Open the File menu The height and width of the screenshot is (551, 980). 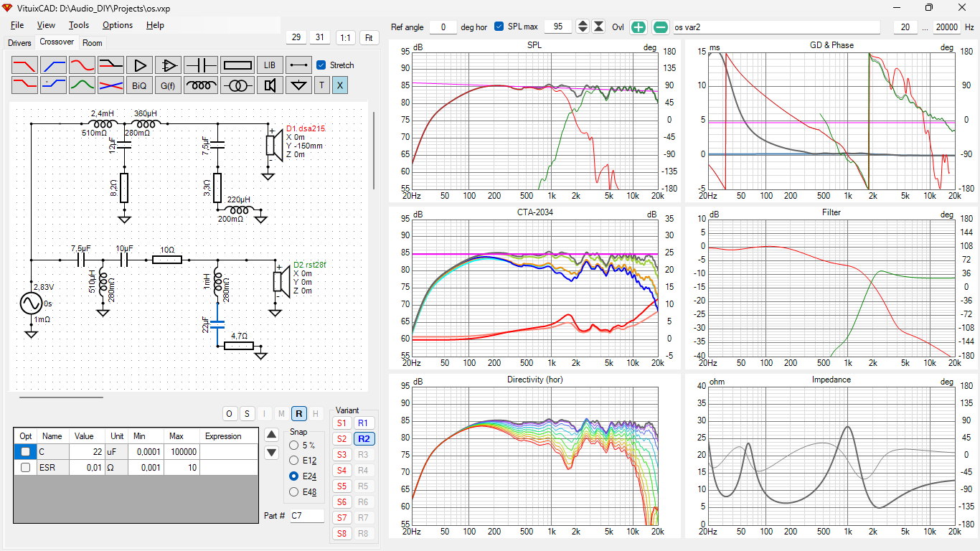(17, 25)
